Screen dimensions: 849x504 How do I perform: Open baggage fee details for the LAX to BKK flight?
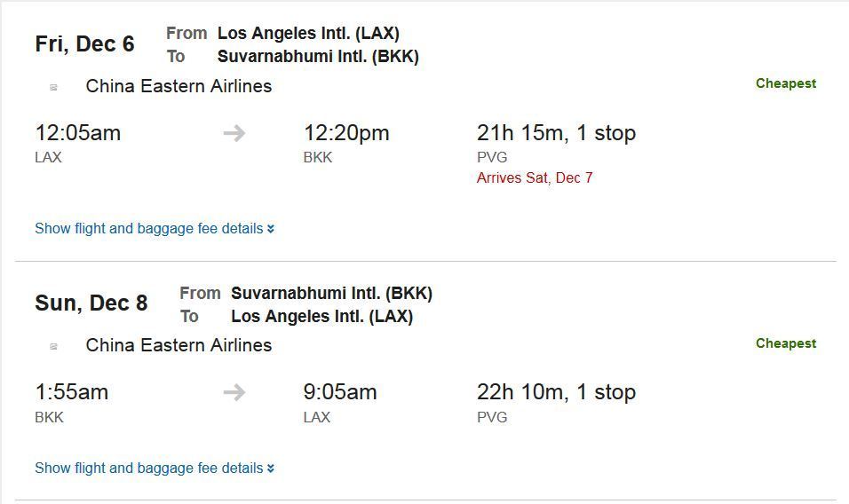click(x=155, y=229)
